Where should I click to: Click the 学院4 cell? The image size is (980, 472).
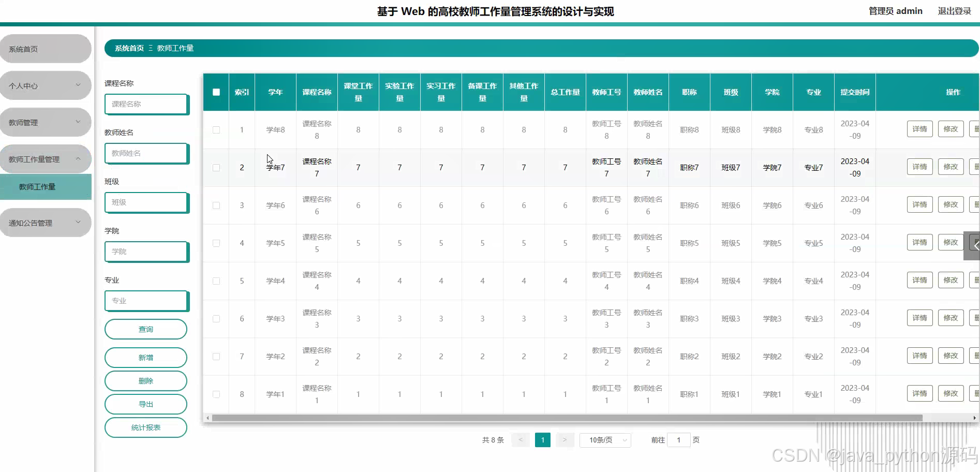pos(772,281)
